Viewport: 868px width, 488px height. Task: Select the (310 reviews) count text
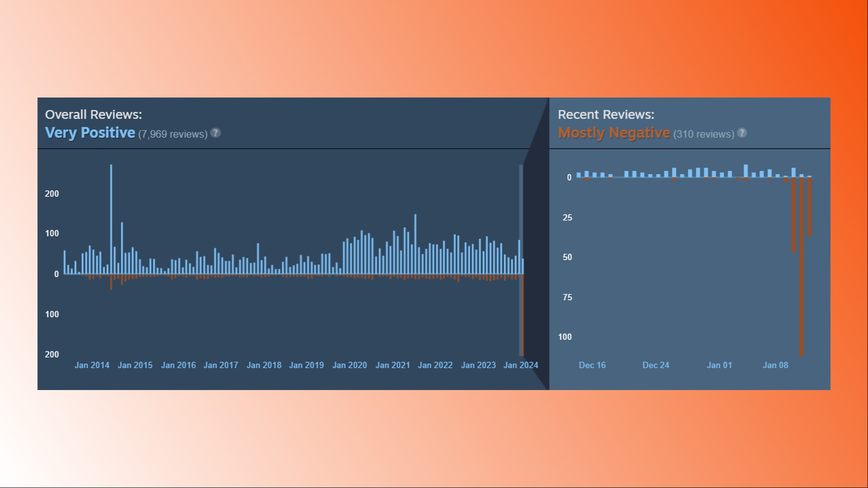pyautogui.click(x=704, y=134)
